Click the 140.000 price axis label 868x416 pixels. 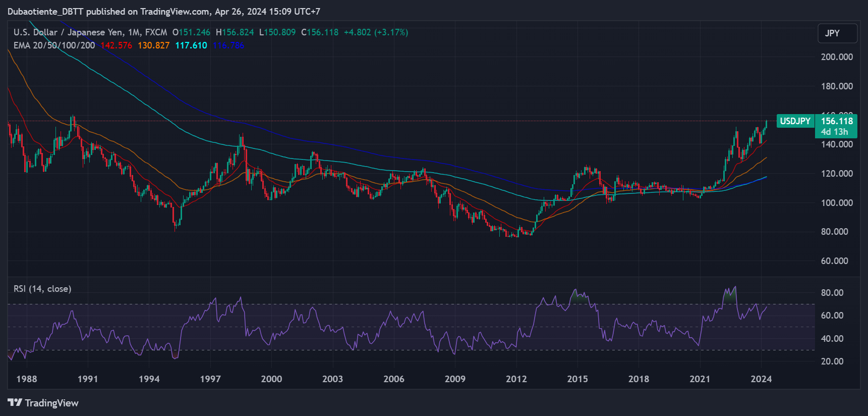(x=837, y=144)
